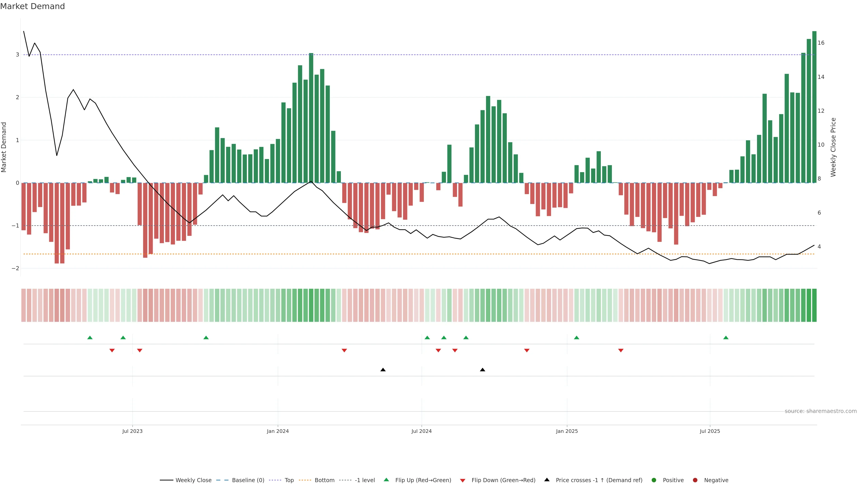Click the green Positive legend circle
This screenshot has height=488, width=868.
pos(654,480)
